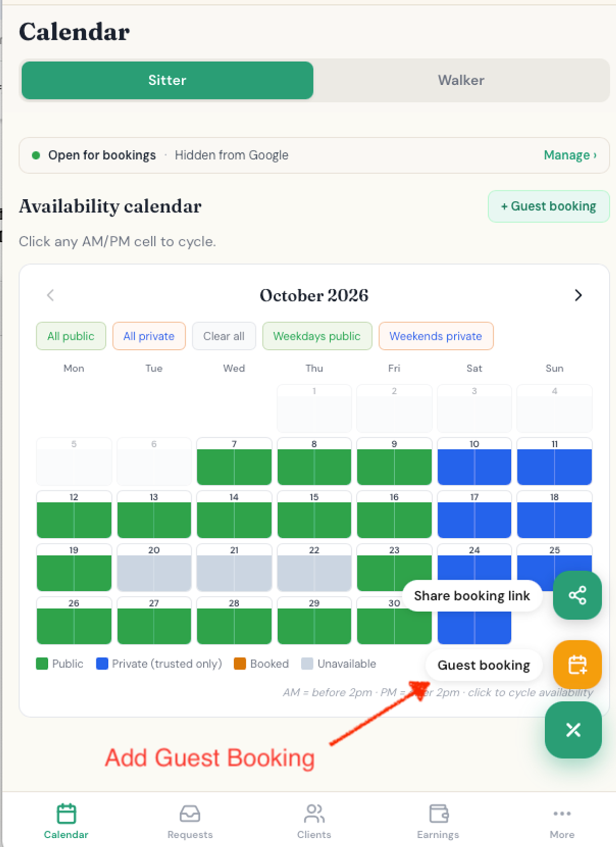The image size is (616, 847).
Task: Toggle the AM cell of October 21
Action: (216, 573)
